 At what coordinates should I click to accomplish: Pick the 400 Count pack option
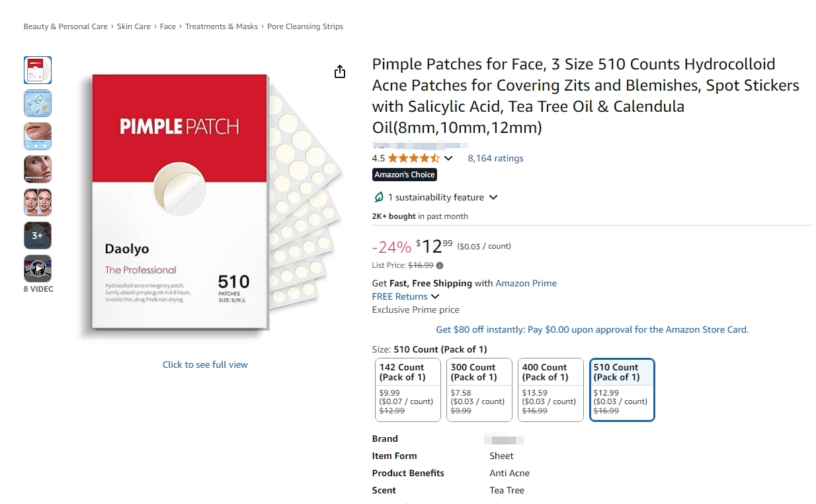550,390
